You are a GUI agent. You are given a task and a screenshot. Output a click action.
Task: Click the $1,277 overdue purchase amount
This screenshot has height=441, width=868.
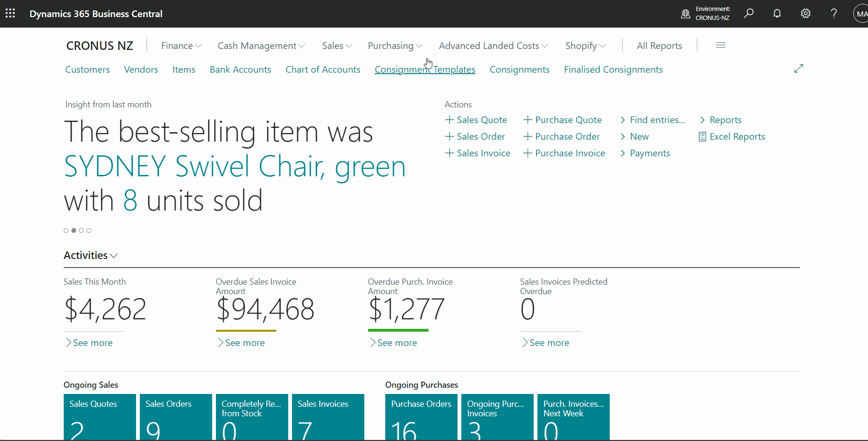[x=407, y=309]
